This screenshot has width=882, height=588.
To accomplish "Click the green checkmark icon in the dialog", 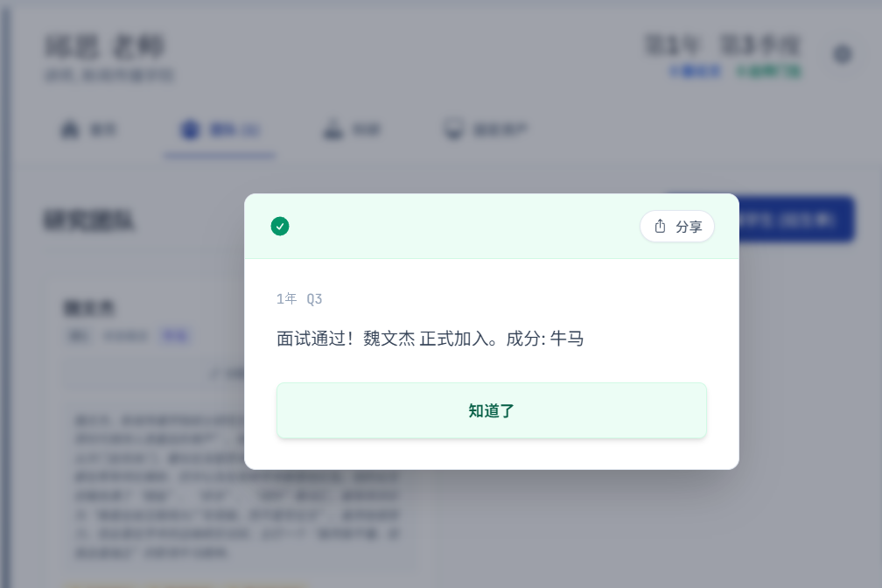I will (x=280, y=227).
